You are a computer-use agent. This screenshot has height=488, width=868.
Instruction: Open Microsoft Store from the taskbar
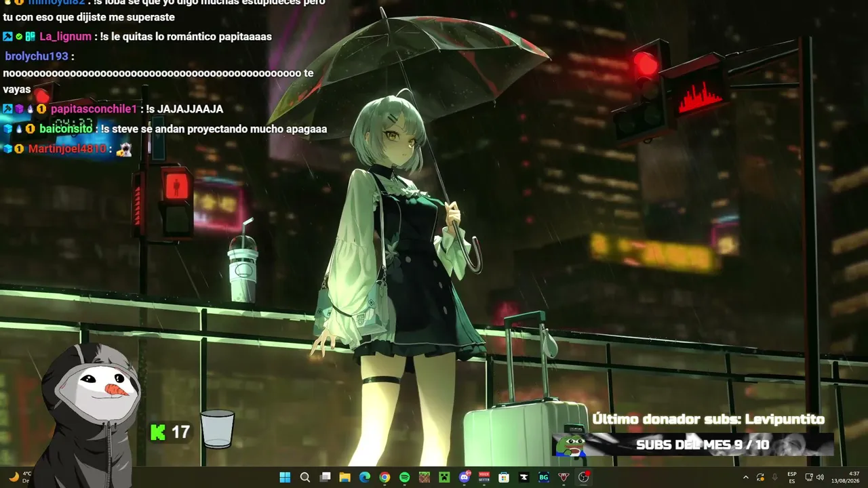[x=504, y=477]
